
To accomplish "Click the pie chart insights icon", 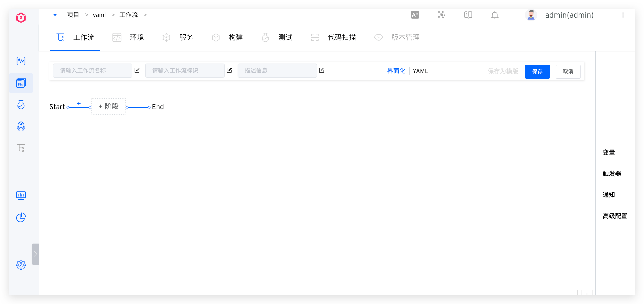I will tap(21, 217).
